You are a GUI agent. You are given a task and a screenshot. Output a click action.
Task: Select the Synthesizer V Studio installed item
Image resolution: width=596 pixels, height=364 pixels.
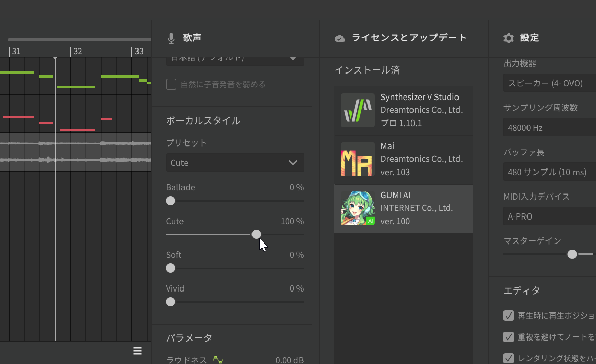(x=403, y=110)
